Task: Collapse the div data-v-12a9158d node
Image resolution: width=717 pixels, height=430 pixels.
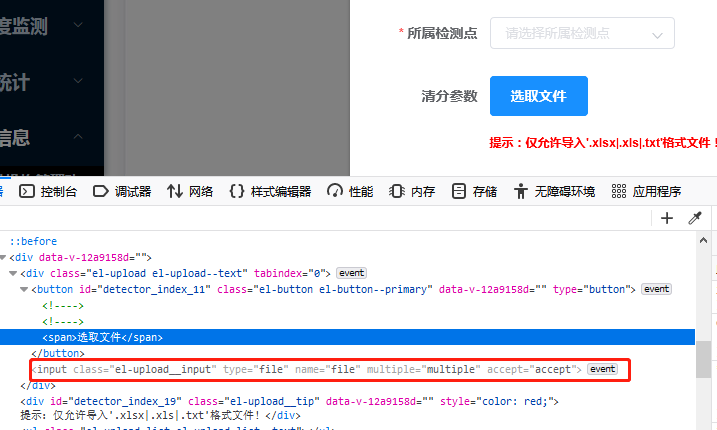Action: pyautogui.click(x=3, y=258)
